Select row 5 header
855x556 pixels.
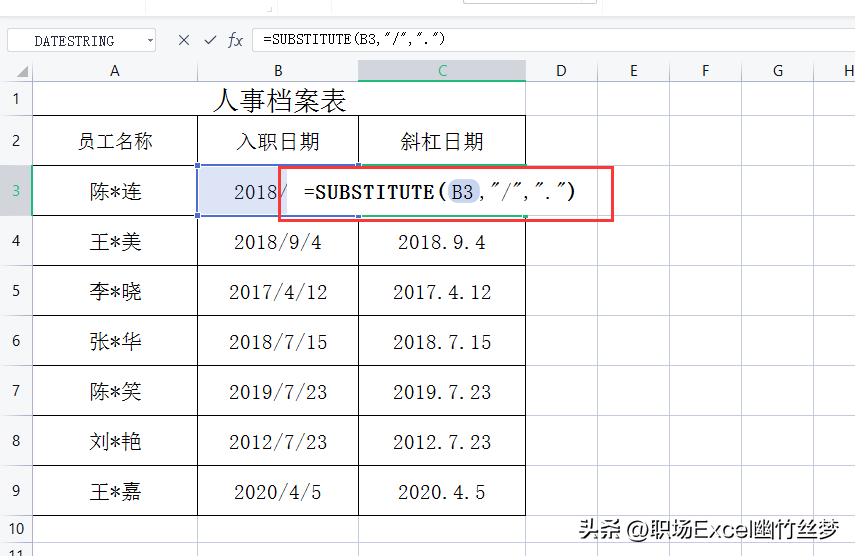(x=16, y=291)
